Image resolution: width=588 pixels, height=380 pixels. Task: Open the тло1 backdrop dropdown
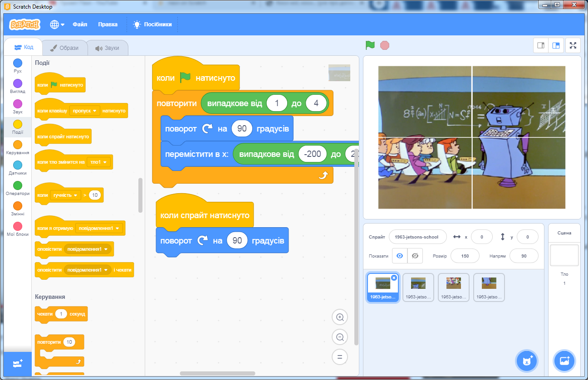pyautogui.click(x=98, y=162)
